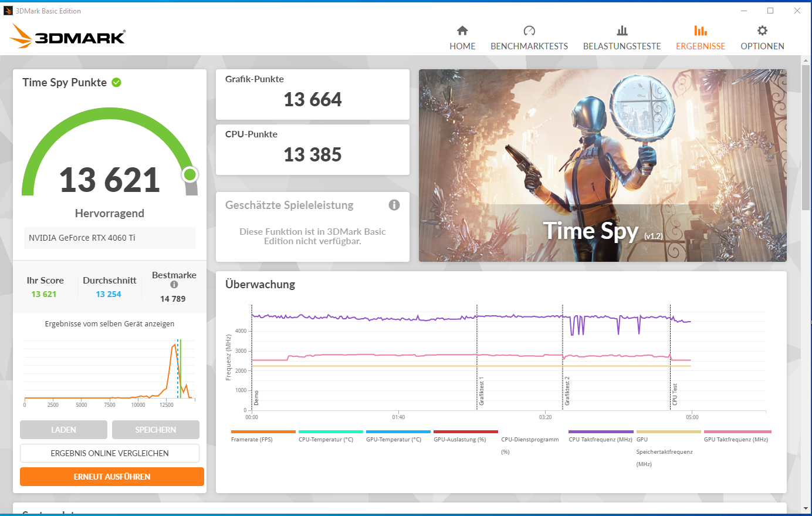Click the Durchschnitt score 13 254
Viewport: 812px width, 516px height.
tap(109, 294)
